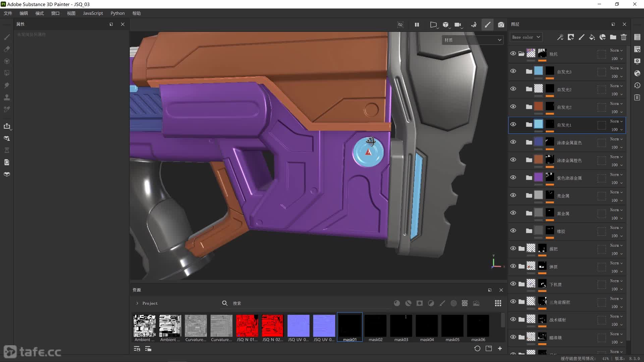Open the 模式 menu
The image size is (644, 362).
tap(40, 13)
